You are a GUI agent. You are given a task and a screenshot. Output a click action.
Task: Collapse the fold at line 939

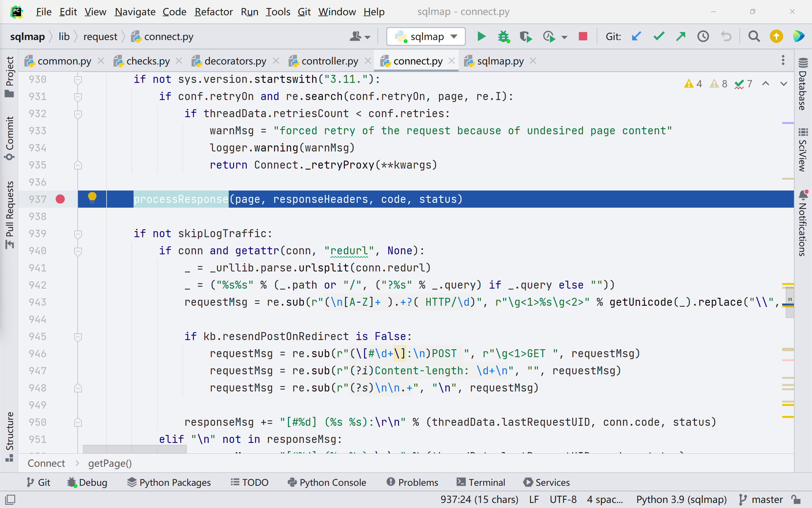[78, 234]
